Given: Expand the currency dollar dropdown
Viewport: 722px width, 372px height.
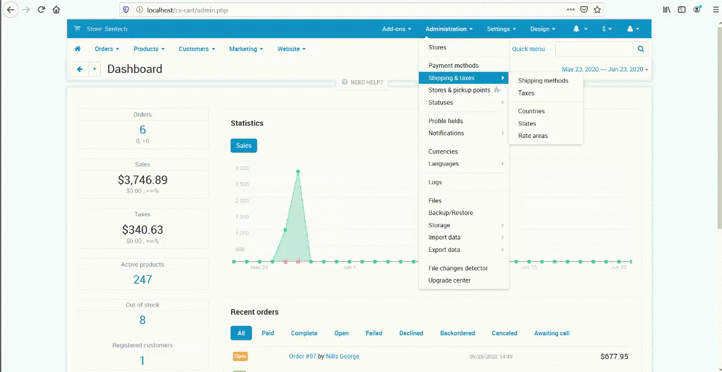Looking at the screenshot, I should 607,29.
